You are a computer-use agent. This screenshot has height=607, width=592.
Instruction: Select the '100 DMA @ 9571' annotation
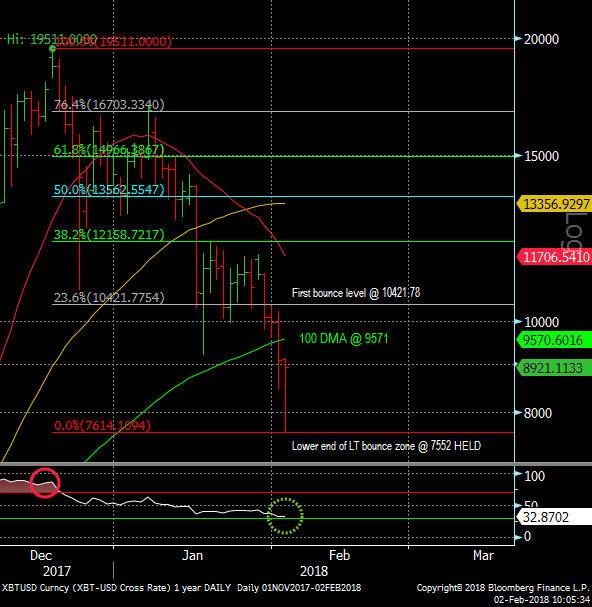pos(344,339)
